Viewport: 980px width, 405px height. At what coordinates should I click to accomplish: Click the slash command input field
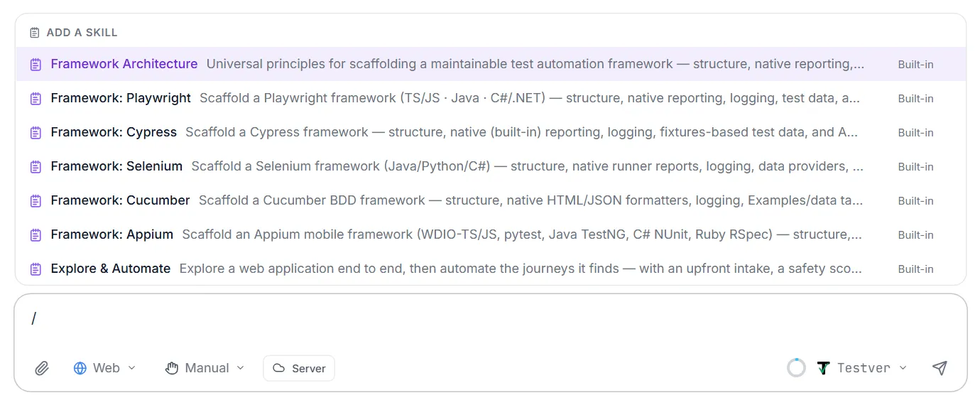coord(490,318)
